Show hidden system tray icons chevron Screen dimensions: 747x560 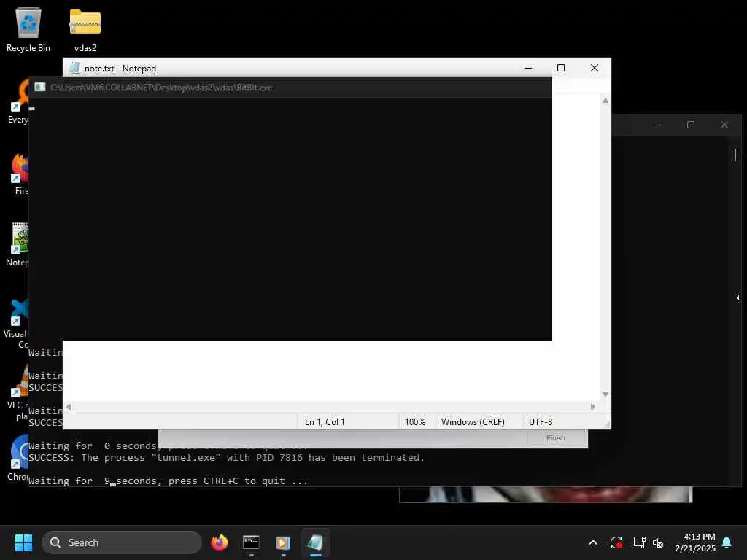coord(593,542)
